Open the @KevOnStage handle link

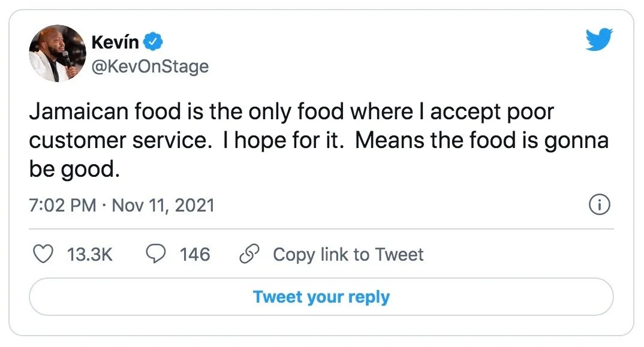pos(149,66)
